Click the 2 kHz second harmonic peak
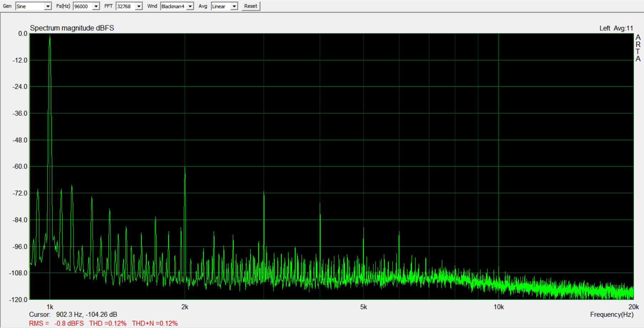 (x=185, y=168)
